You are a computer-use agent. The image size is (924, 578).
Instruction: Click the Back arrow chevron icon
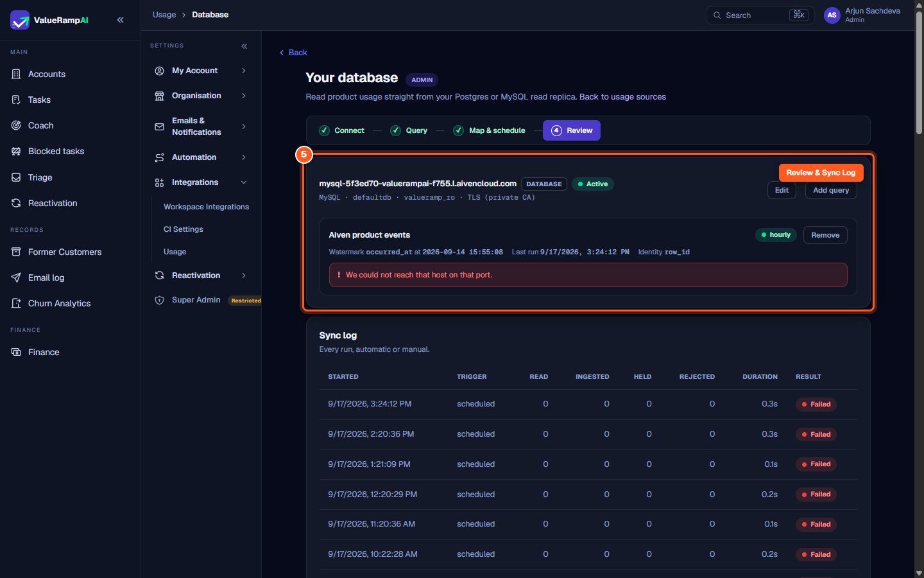[282, 53]
